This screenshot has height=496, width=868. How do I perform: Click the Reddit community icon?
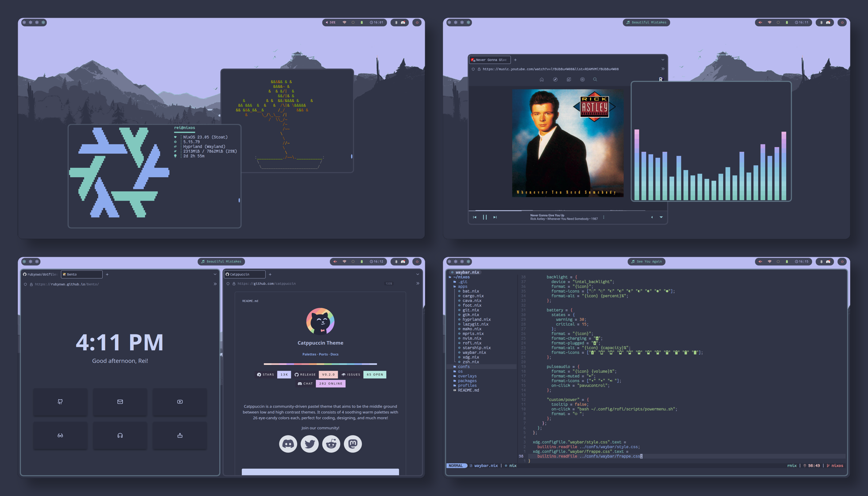331,444
